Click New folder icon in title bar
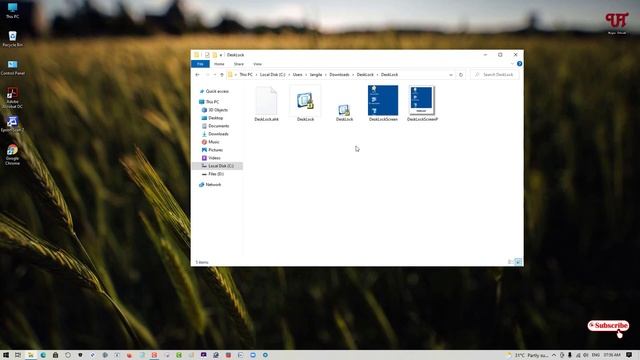The height and width of the screenshot is (360, 640). point(214,55)
